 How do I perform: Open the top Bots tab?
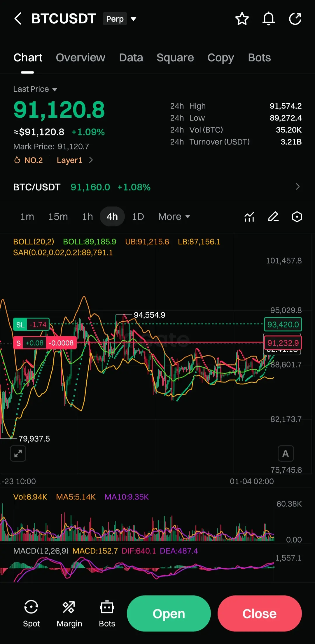coord(259,58)
